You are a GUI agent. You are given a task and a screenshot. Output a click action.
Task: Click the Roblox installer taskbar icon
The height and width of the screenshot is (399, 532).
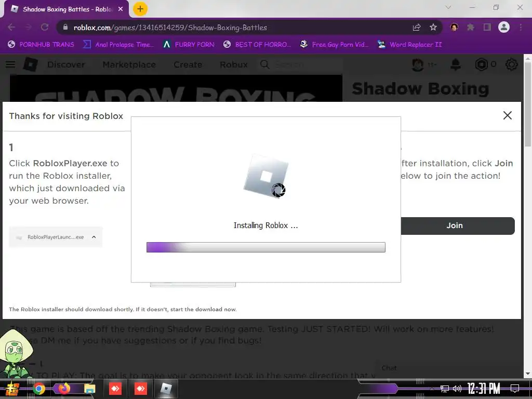[166, 389]
